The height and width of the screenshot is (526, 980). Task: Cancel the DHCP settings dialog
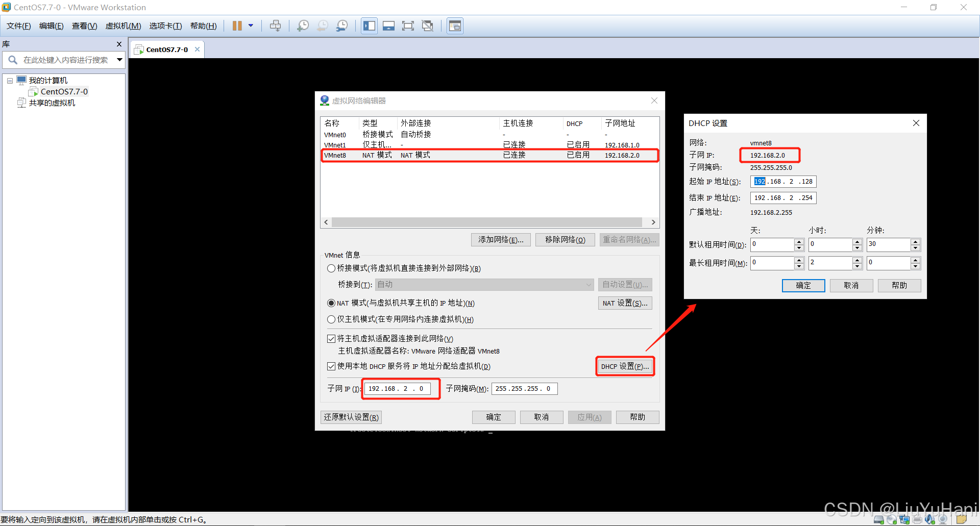(x=851, y=286)
